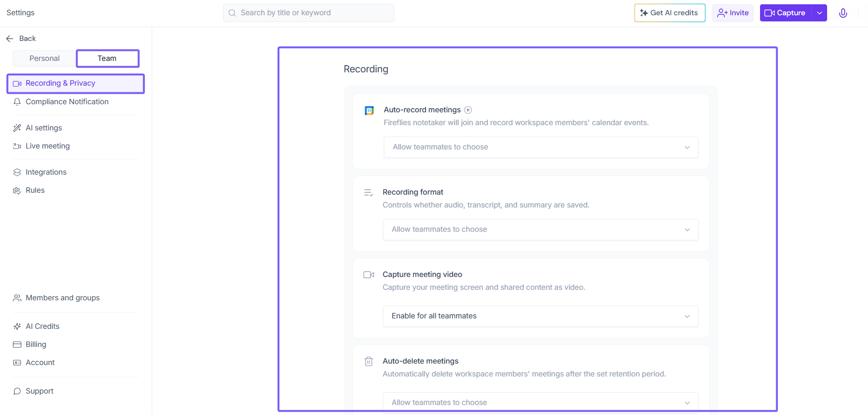
Task: Expand the Capture button arrow menu
Action: pyautogui.click(x=819, y=13)
